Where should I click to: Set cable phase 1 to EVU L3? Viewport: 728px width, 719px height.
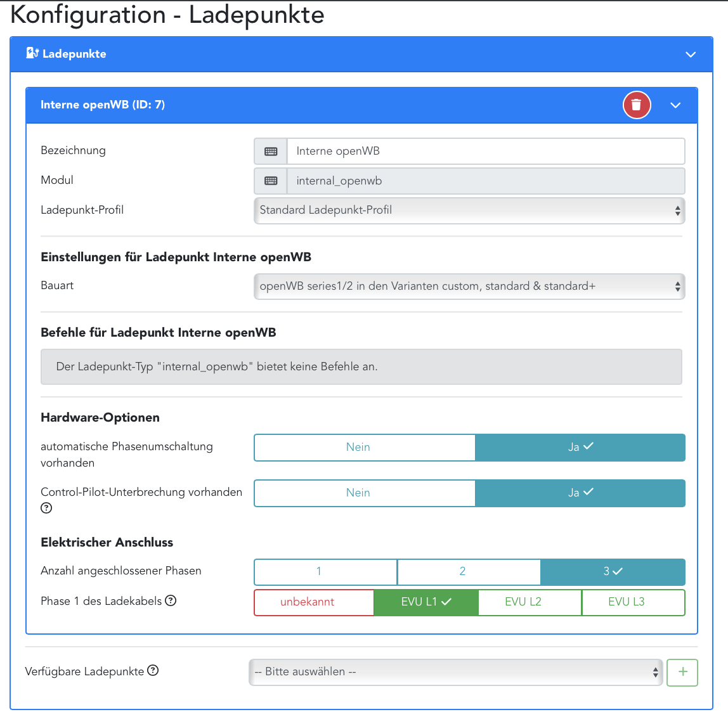[x=634, y=602]
